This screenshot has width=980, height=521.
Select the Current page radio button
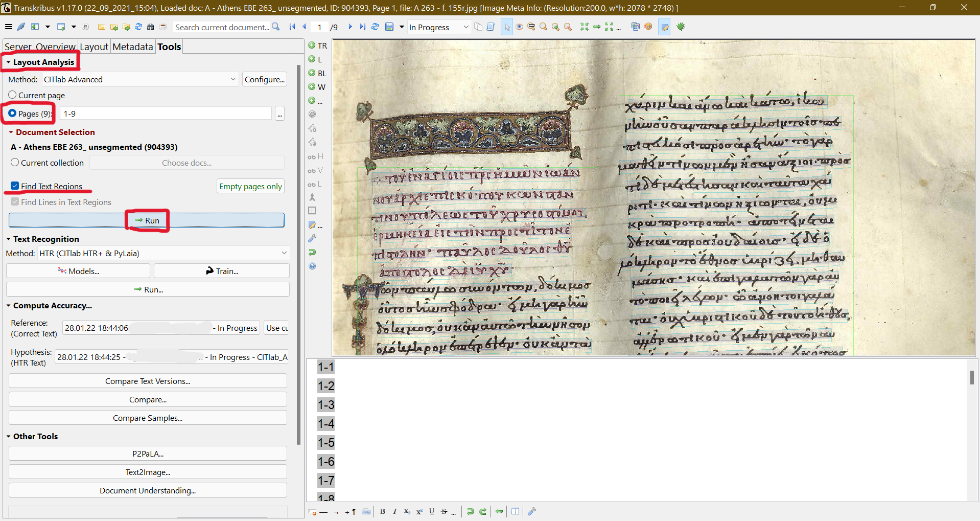(12, 95)
